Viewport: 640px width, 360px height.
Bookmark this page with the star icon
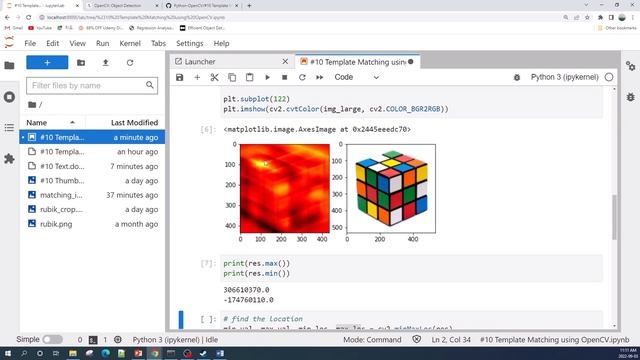pyautogui.click(x=587, y=18)
